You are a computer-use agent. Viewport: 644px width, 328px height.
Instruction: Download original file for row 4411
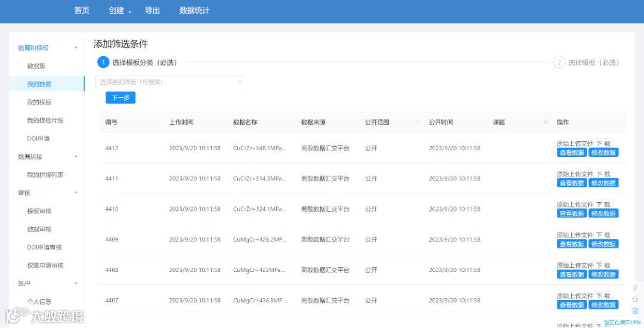click(603, 174)
